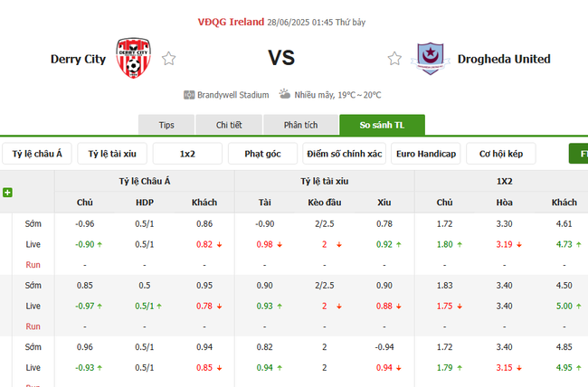Select the Cơ hội kép button

click(501, 154)
